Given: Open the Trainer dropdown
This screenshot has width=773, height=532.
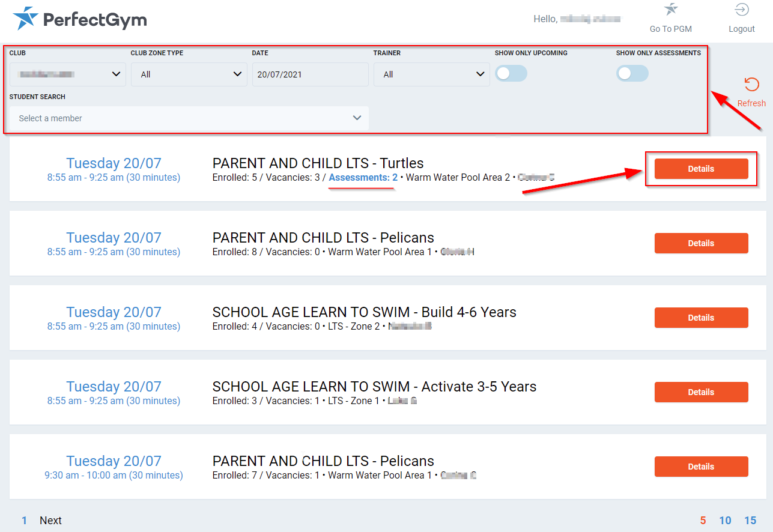Looking at the screenshot, I should coord(431,74).
